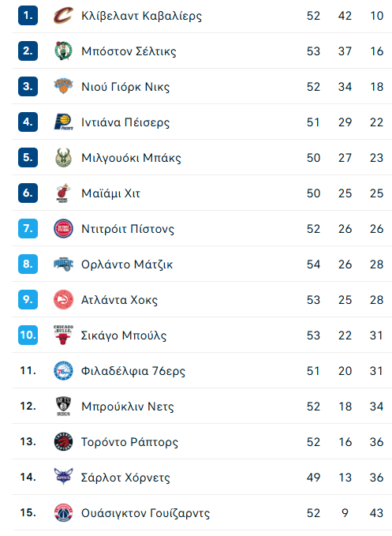
Task: Click the Σάρλοτ Χόρνετς team name
Action: pos(125,478)
